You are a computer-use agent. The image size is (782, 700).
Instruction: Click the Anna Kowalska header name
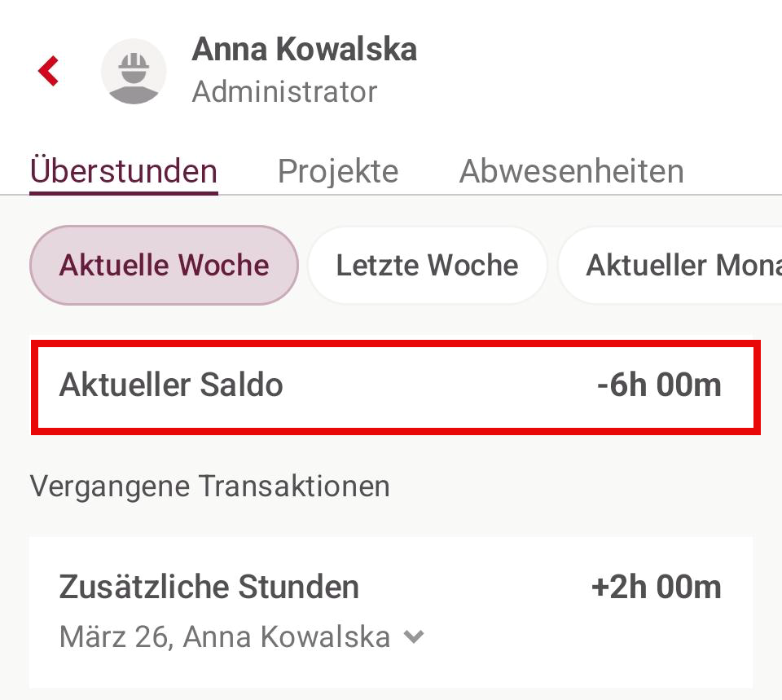click(x=304, y=50)
